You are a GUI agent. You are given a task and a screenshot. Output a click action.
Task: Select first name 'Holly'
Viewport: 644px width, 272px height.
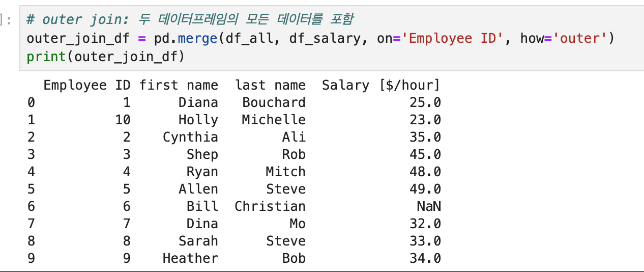[x=198, y=120]
